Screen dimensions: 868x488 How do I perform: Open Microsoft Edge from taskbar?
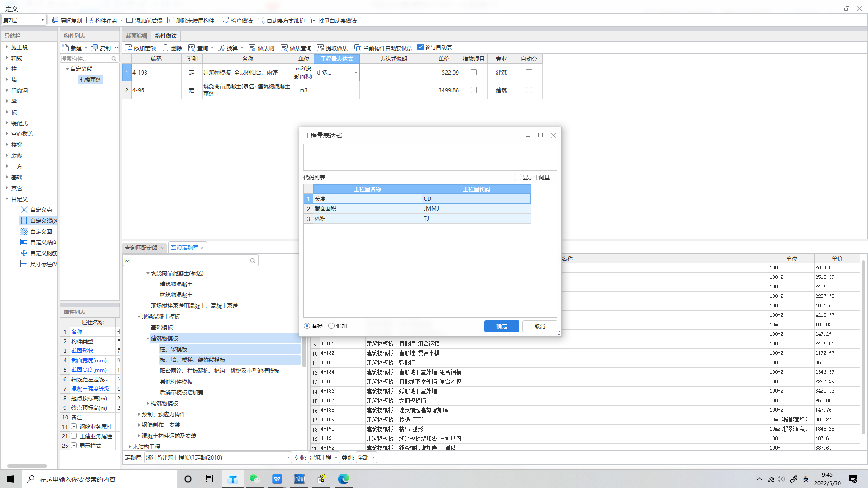pyautogui.click(x=344, y=479)
